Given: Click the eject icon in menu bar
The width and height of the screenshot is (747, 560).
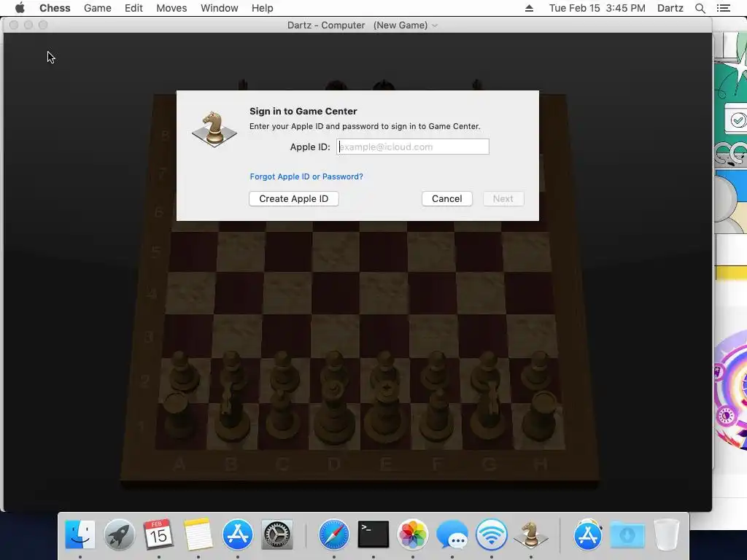Looking at the screenshot, I should click(530, 8).
